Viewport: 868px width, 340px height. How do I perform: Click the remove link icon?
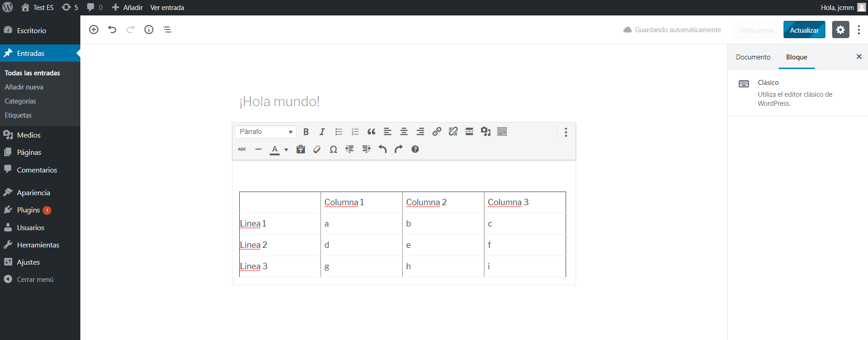(453, 132)
